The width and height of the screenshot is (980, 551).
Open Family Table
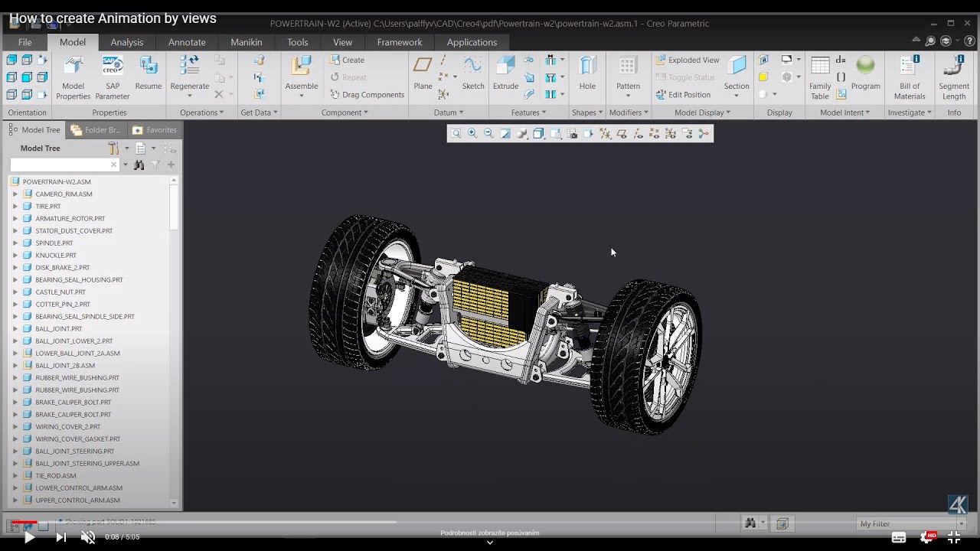(820, 77)
